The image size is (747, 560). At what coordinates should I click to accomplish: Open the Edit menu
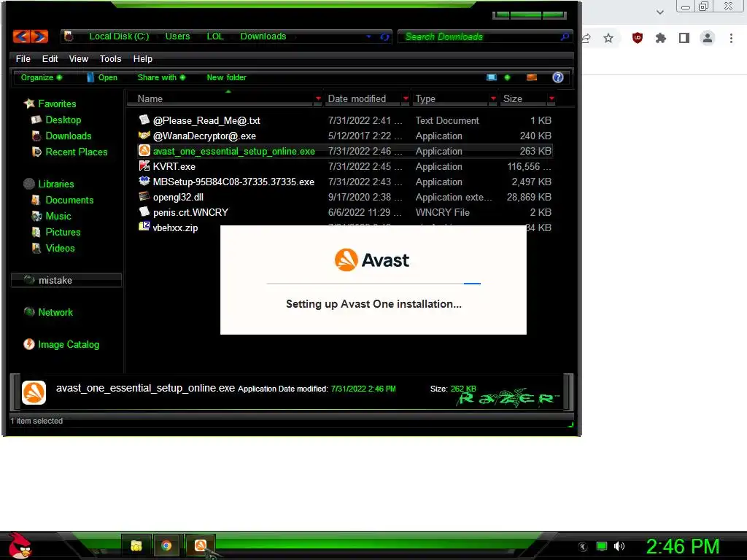click(50, 59)
